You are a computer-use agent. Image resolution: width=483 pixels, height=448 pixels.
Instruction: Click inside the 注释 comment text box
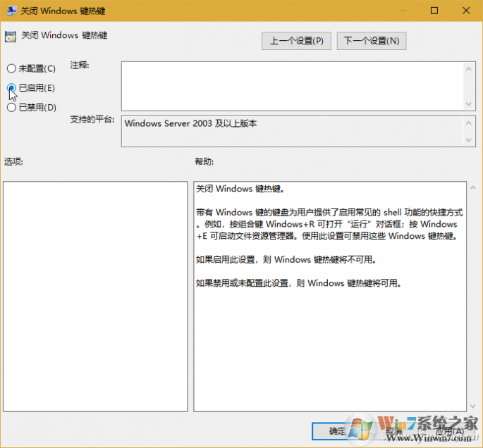(289, 86)
